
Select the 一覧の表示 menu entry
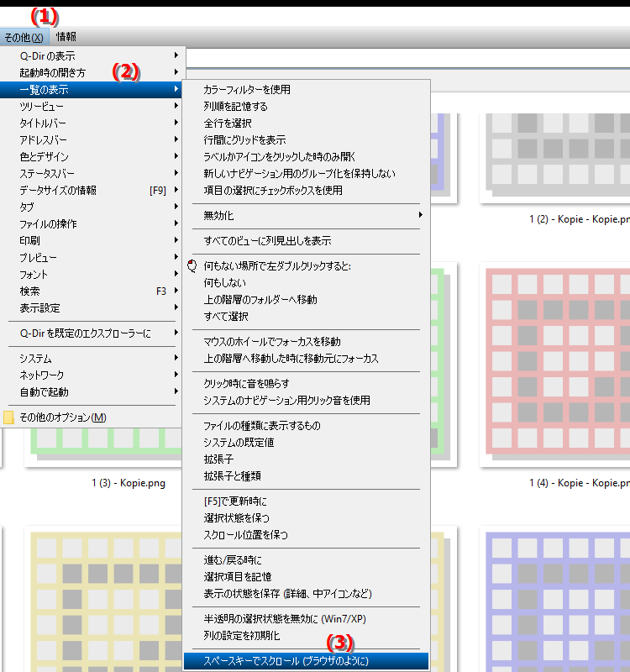coord(92,90)
